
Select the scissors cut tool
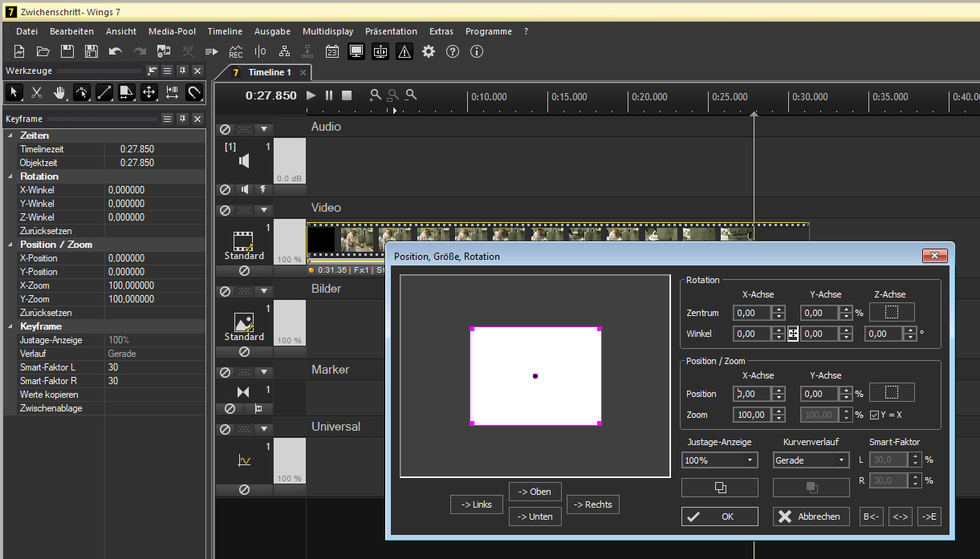pos(37,92)
